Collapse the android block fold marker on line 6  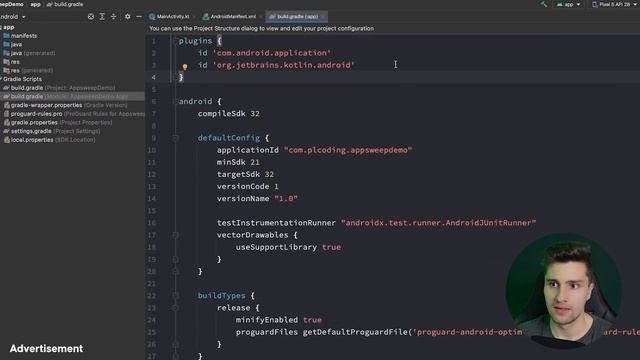pos(176,102)
